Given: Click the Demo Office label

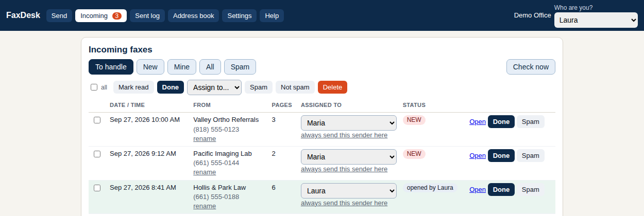Looking at the screenshot, I should (x=533, y=15).
